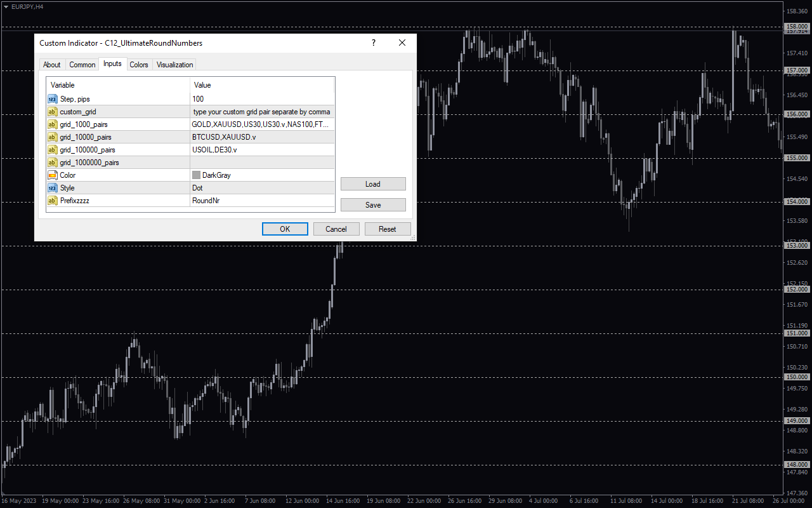Viewport: 812px width, 508px height.
Task: Click the dialog resize grip corner
Action: (x=413, y=238)
